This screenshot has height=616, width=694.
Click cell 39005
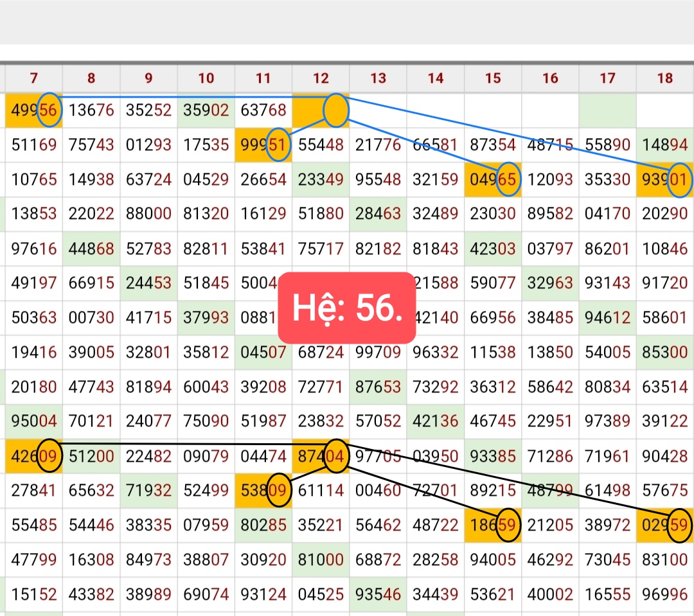91,352
